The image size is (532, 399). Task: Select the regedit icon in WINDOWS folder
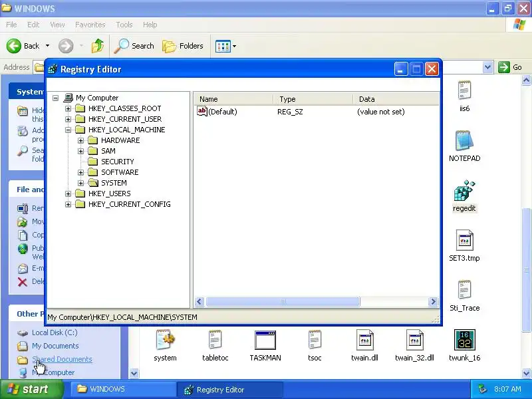coord(464,190)
